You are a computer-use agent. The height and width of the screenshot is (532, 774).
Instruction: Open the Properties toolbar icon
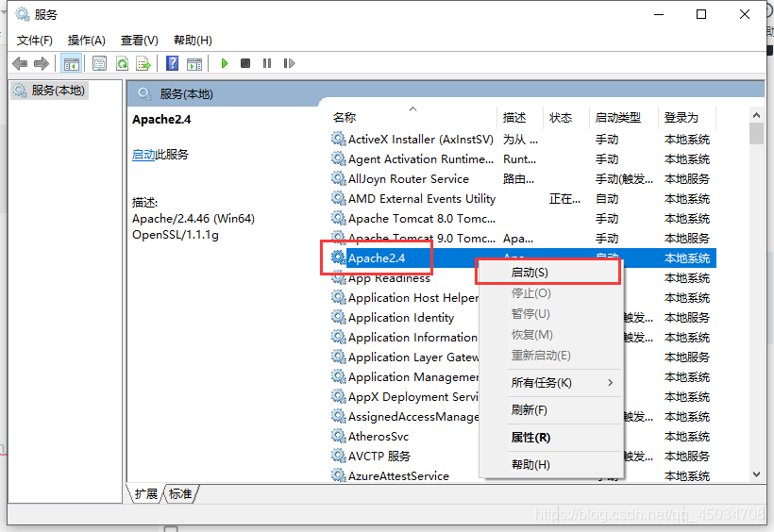click(x=100, y=63)
